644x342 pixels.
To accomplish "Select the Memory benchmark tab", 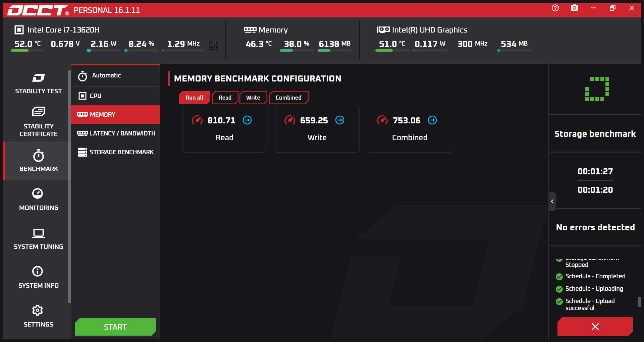I will [115, 115].
